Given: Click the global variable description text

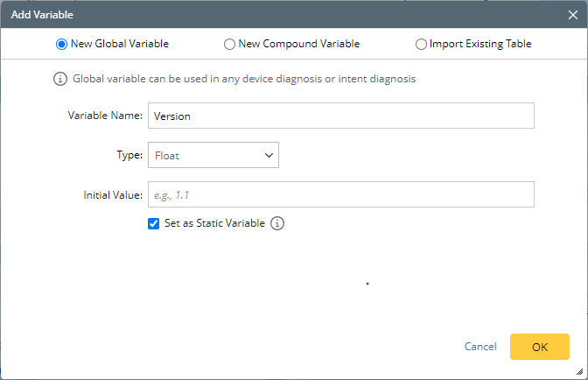Looking at the screenshot, I should coord(244,79).
